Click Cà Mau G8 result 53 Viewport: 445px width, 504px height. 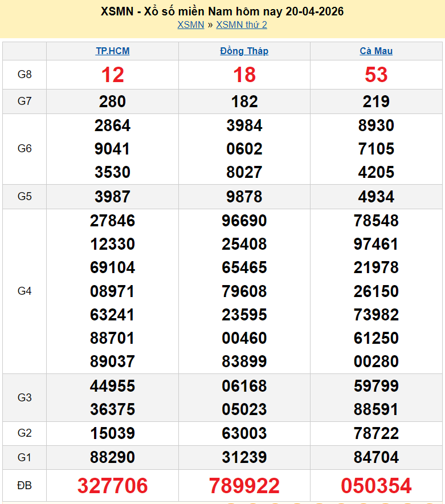(x=376, y=75)
